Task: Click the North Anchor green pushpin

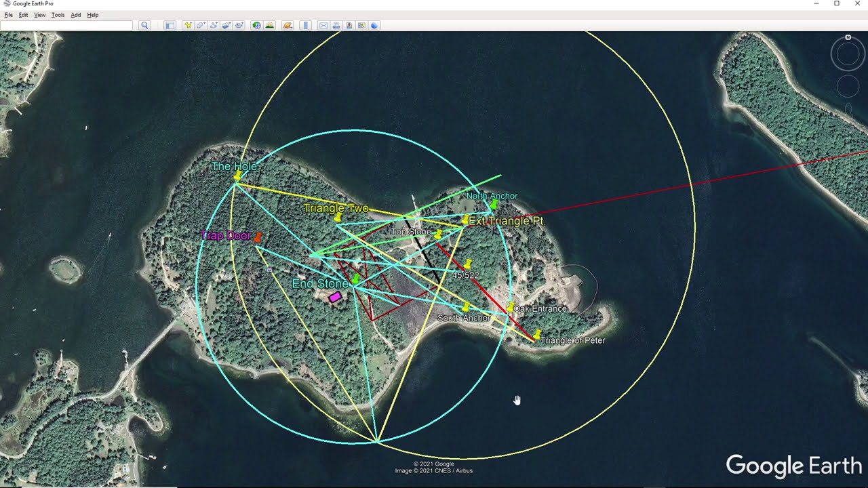Action: point(494,205)
